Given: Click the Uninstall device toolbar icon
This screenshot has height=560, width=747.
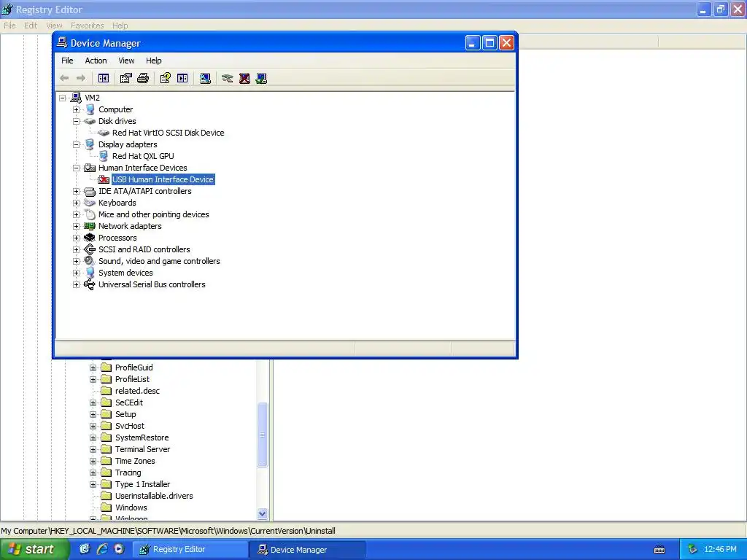Looking at the screenshot, I should [x=244, y=78].
